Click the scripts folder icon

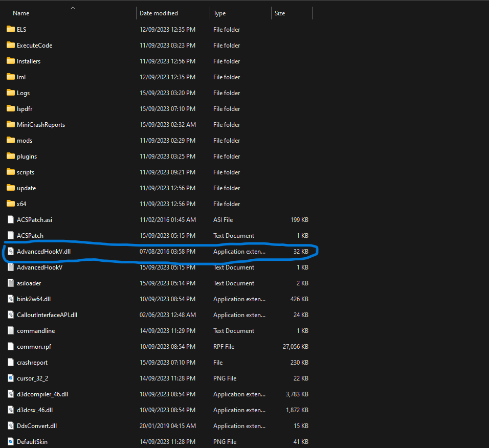[x=11, y=172]
